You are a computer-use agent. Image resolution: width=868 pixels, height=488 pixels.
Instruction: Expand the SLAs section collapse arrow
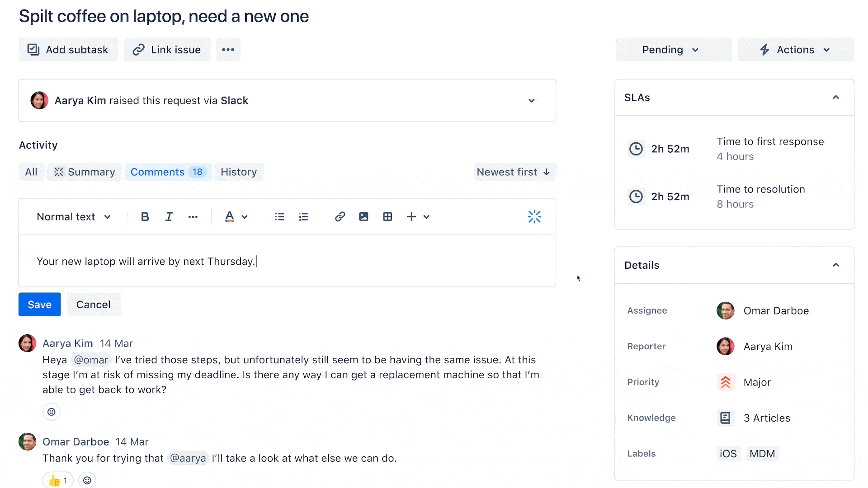coord(835,97)
